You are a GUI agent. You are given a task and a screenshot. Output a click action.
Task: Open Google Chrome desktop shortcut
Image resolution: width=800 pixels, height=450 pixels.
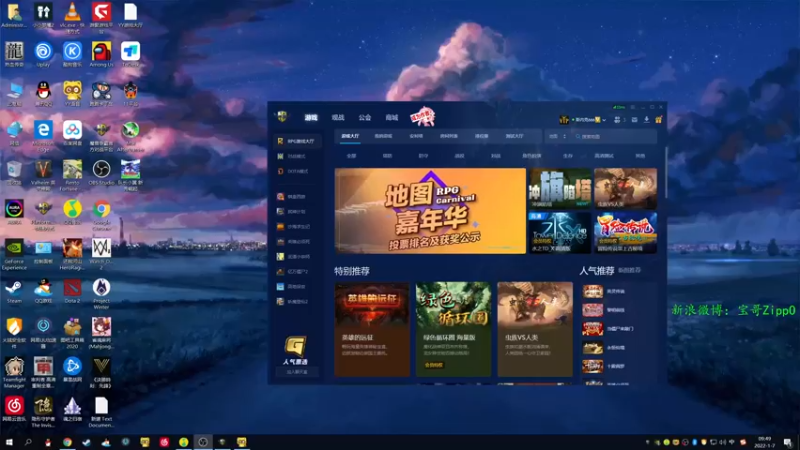[x=101, y=214]
